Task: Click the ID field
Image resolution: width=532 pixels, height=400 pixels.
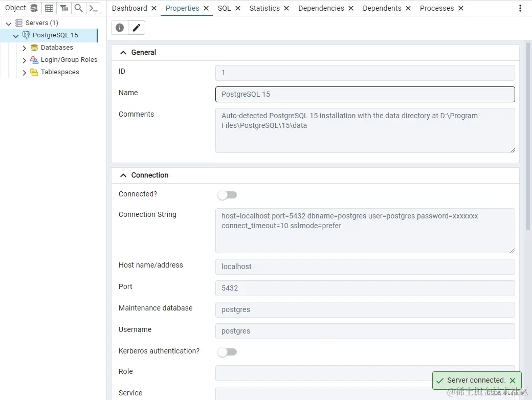Action: coord(365,73)
